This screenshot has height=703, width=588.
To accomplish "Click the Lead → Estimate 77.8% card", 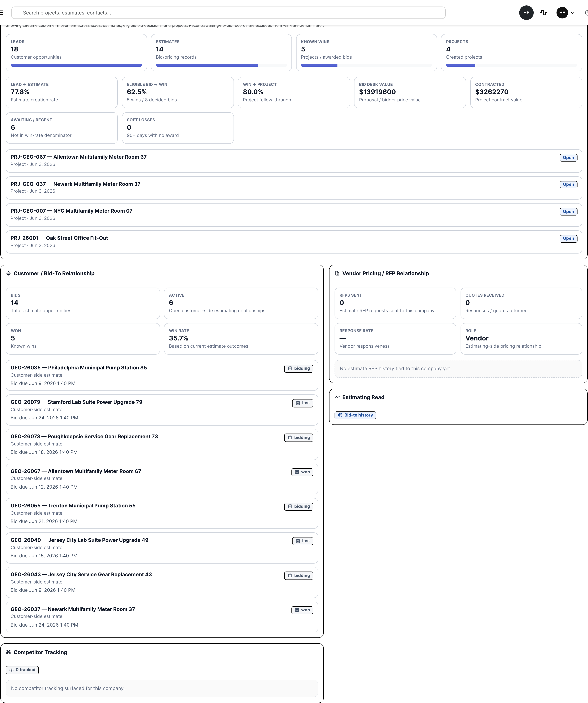I will tap(62, 92).
